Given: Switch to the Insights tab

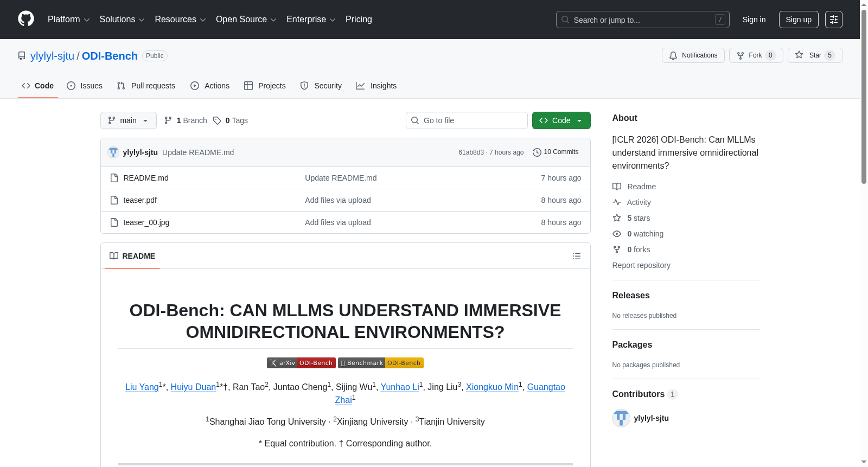Looking at the screenshot, I should click(376, 86).
